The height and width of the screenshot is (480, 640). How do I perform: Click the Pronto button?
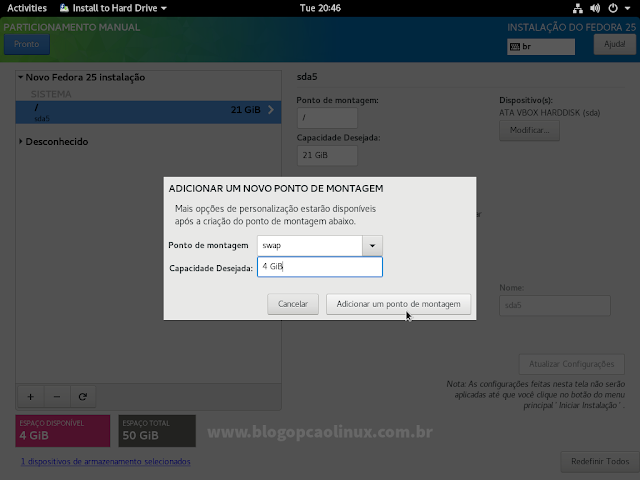(27, 44)
